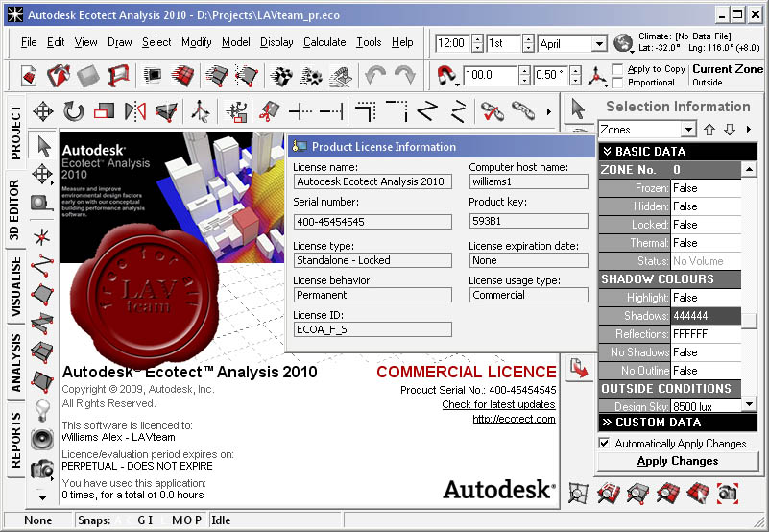Open the Tools menu
Screen dimensions: 769x532
click(x=369, y=42)
